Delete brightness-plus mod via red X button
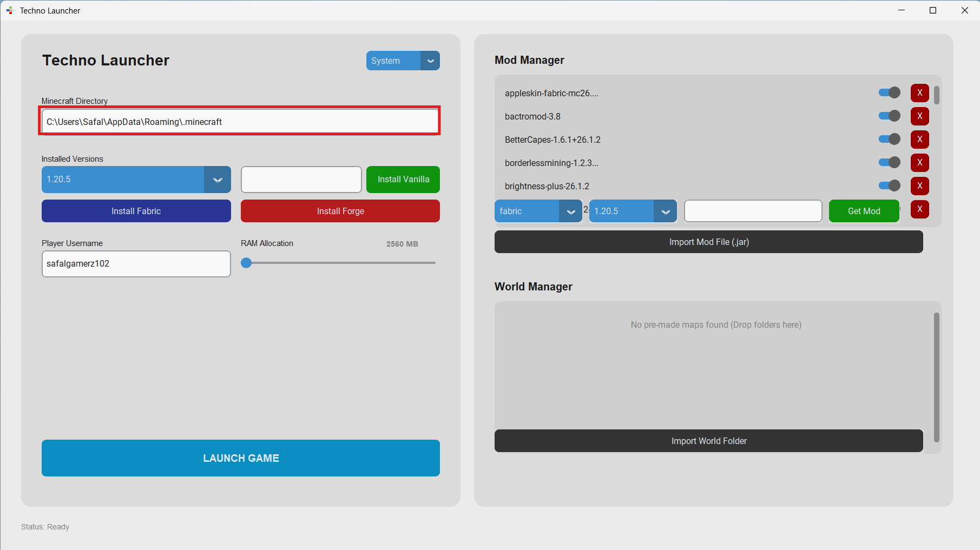This screenshot has height=550, width=980. point(919,186)
